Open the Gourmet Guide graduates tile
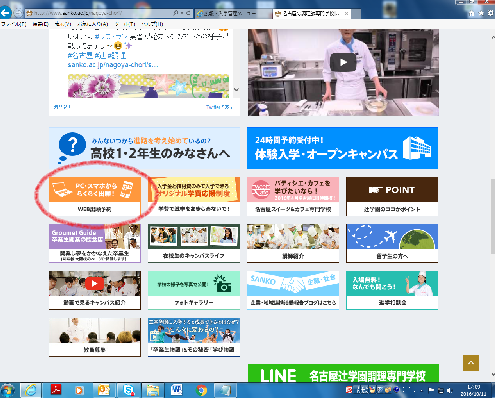 (x=95, y=243)
